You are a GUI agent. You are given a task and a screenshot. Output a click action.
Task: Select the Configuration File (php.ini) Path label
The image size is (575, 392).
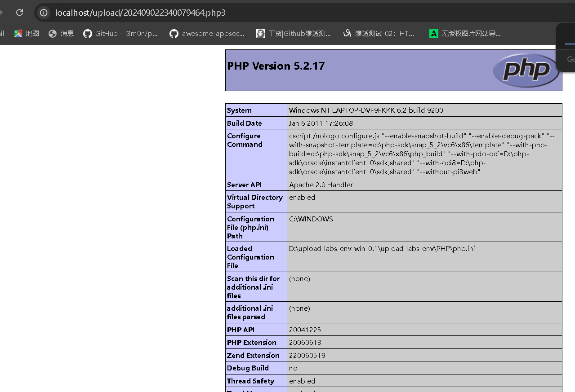point(250,227)
